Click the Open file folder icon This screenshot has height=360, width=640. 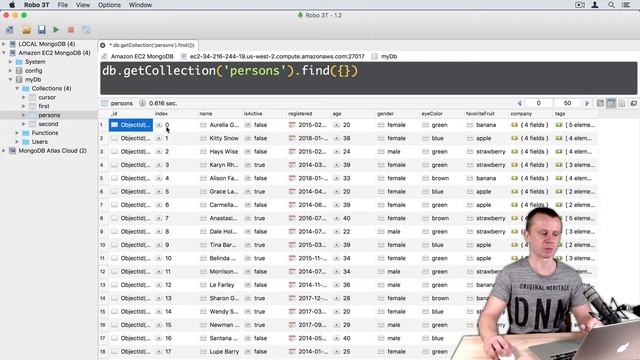pos(27,30)
